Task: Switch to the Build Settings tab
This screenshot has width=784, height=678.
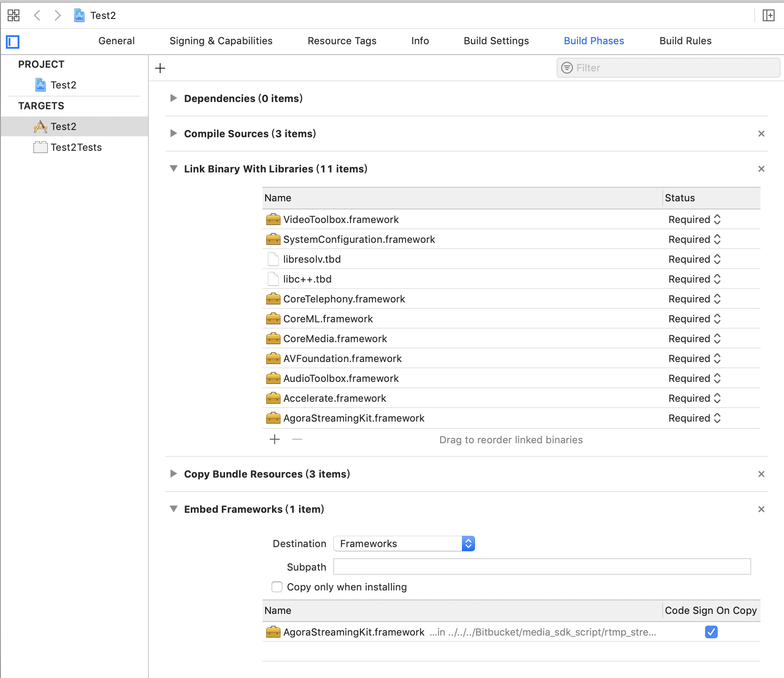Action: click(x=496, y=41)
